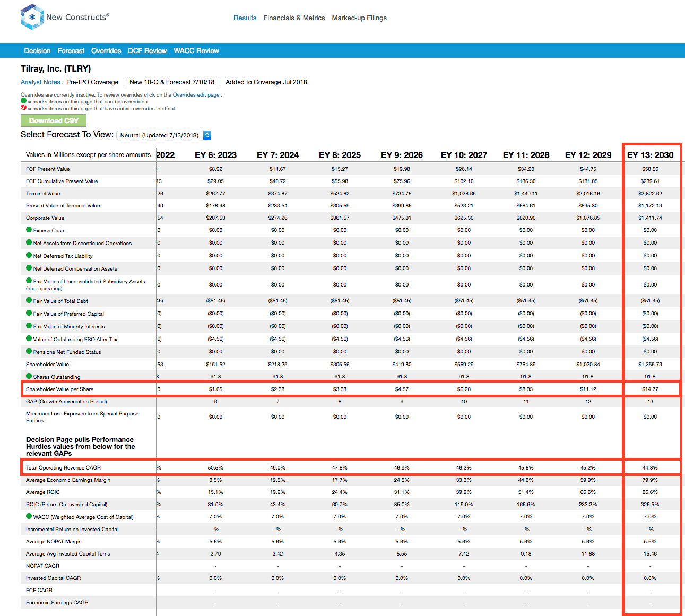
Task: Click green dot beside Net Deferred Compensation Assets
Action: tap(29, 268)
